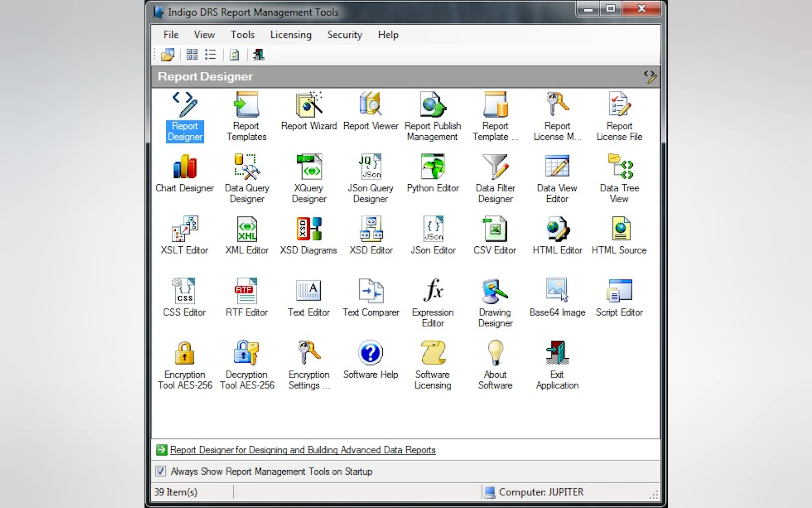Open About Software
Viewport: 812px width, 508px height.
pos(495,365)
